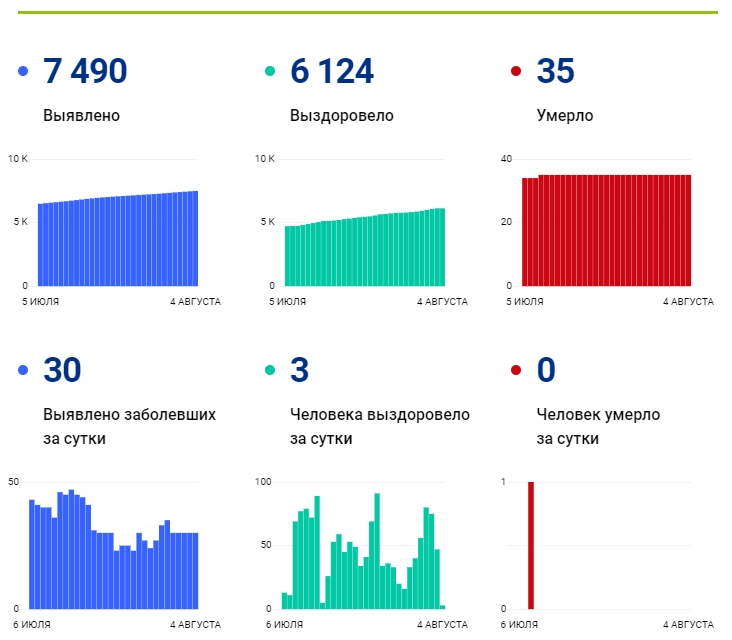732x640 pixels.
Task: Click the total detected count 7 490
Action: [85, 71]
